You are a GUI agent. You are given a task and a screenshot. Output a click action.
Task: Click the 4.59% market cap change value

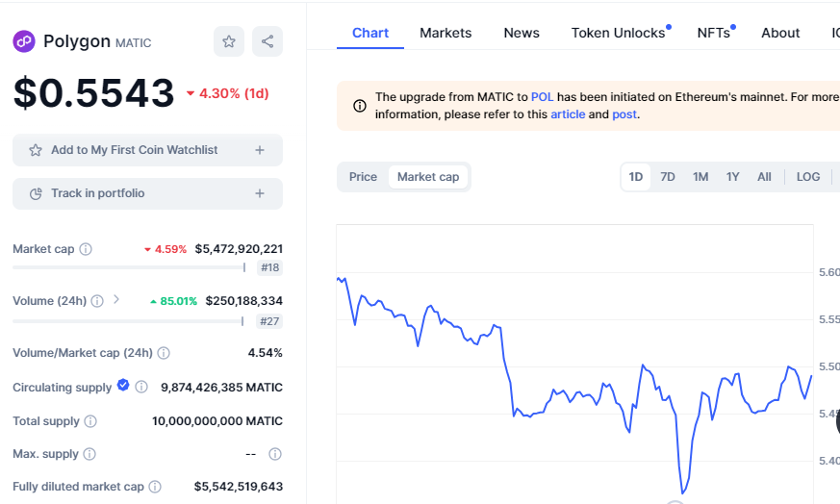click(x=165, y=249)
